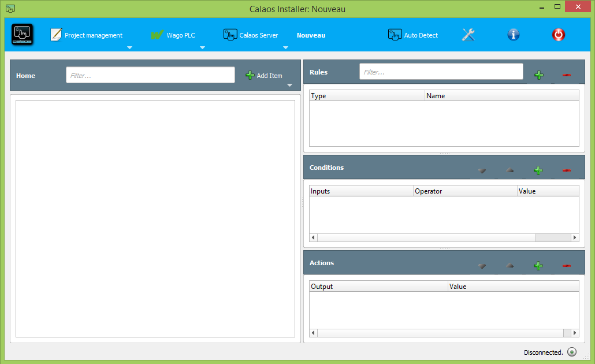Delete action with the red minus
This screenshot has height=364, width=595.
point(567,266)
